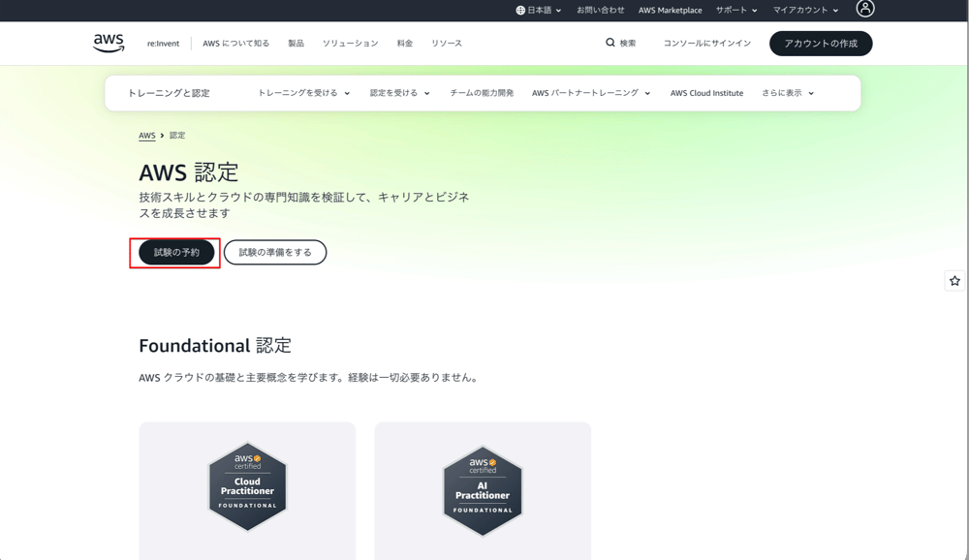The image size is (969, 560).
Task: Expand 認定を受ける dropdown
Action: [399, 93]
